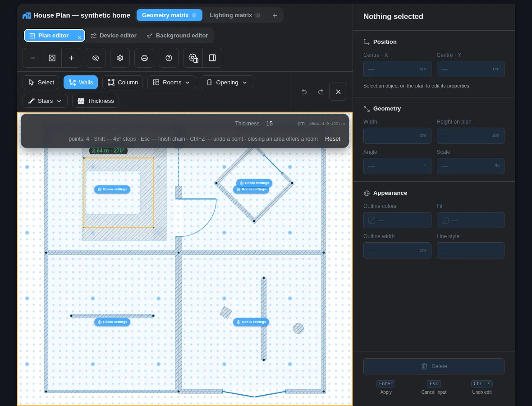Click the blue house logo icon
The height and width of the screenshot is (406, 532).
[27, 16]
